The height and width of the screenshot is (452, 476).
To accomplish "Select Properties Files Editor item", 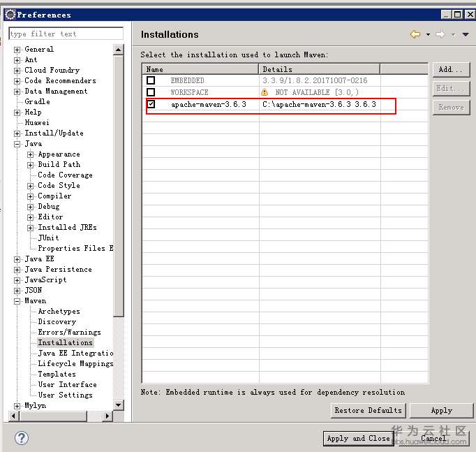I will coord(75,248).
